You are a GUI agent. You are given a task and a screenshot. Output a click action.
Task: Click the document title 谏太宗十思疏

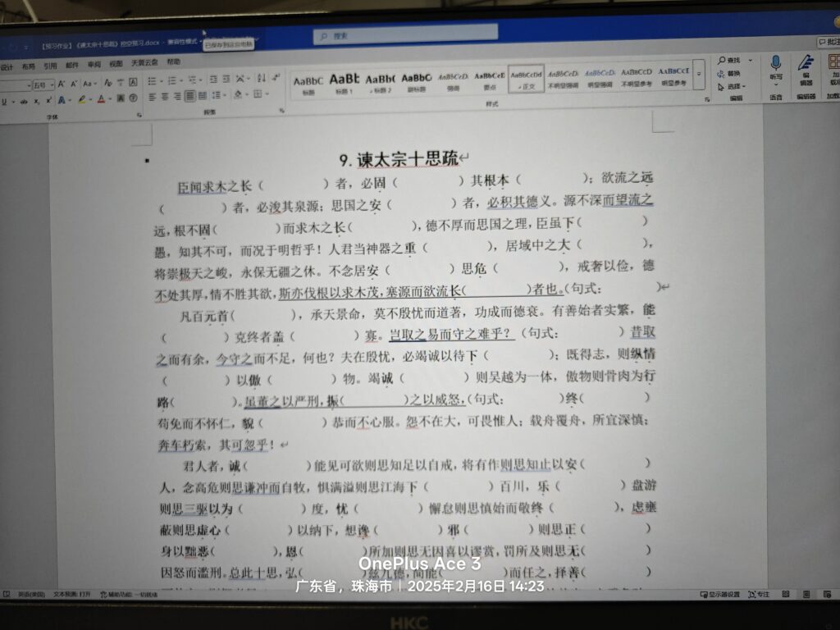coord(408,159)
